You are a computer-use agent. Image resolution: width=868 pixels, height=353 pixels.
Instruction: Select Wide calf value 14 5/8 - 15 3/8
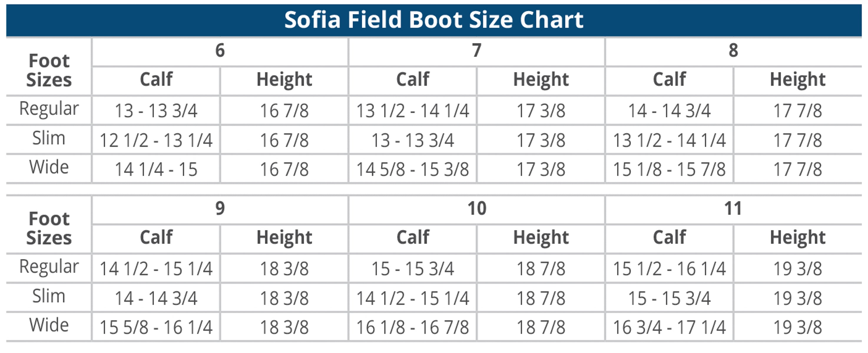pos(413,169)
